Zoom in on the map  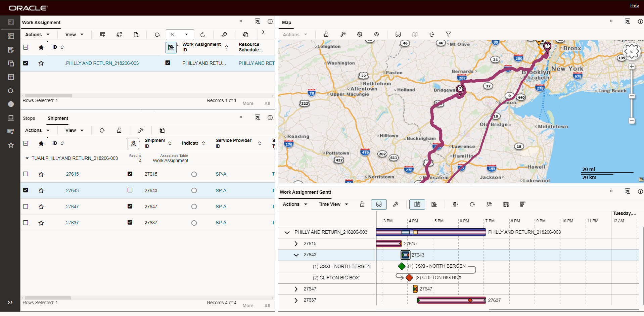click(632, 66)
